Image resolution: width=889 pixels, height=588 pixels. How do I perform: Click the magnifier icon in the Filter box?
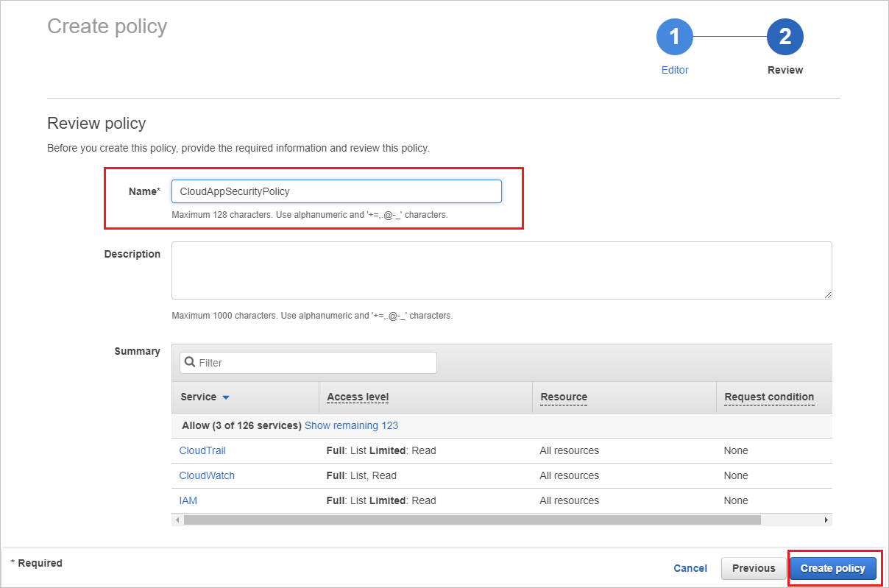coord(191,362)
